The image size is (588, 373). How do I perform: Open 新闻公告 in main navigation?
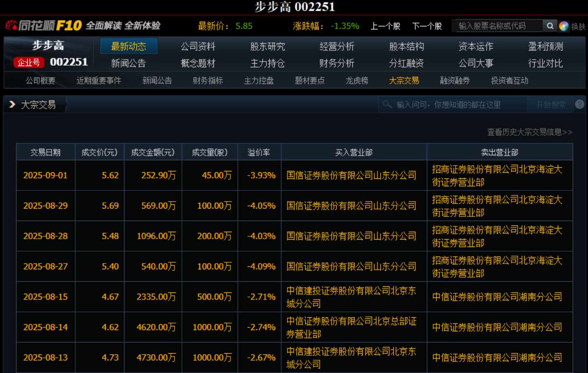(129, 63)
